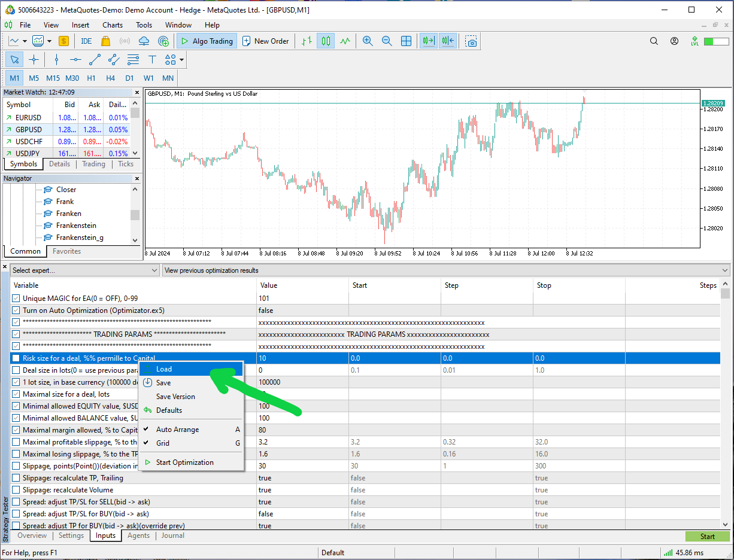Take a chart screenshot with camera icon
The image size is (734, 560).
pyautogui.click(x=472, y=41)
